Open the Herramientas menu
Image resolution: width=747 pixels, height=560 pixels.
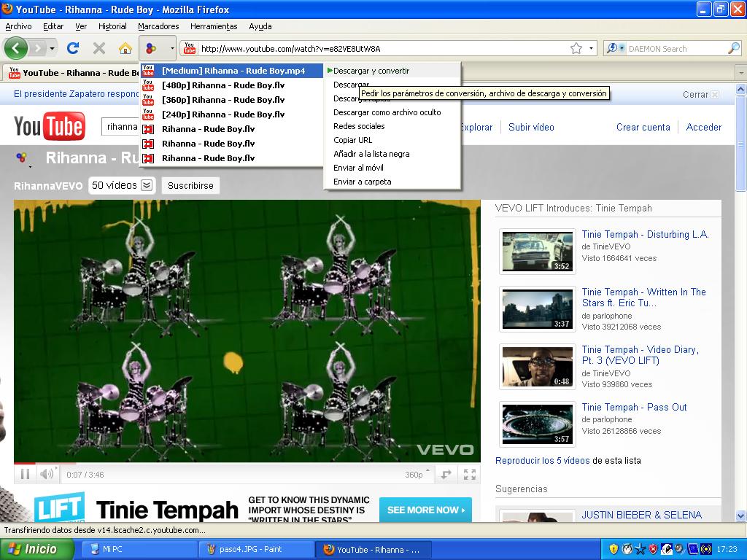pyautogui.click(x=214, y=27)
